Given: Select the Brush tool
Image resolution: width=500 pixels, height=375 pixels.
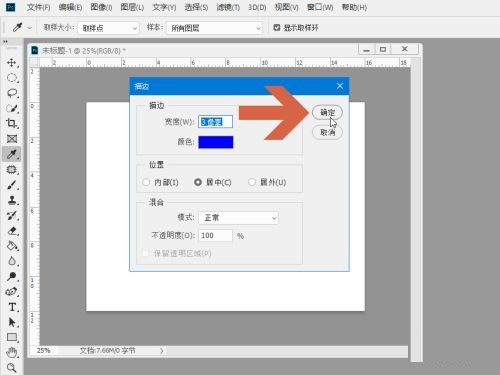Looking at the screenshot, I should (x=12, y=185).
